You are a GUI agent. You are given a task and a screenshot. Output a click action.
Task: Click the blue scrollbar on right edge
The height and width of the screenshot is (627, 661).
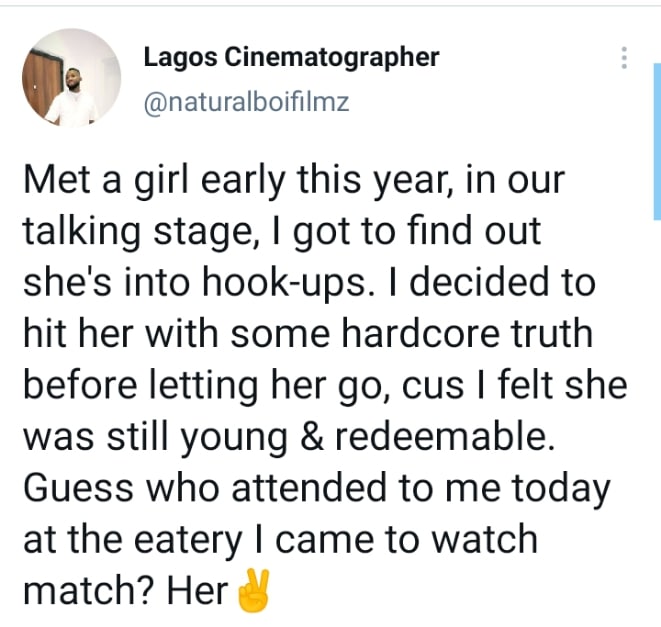657,141
